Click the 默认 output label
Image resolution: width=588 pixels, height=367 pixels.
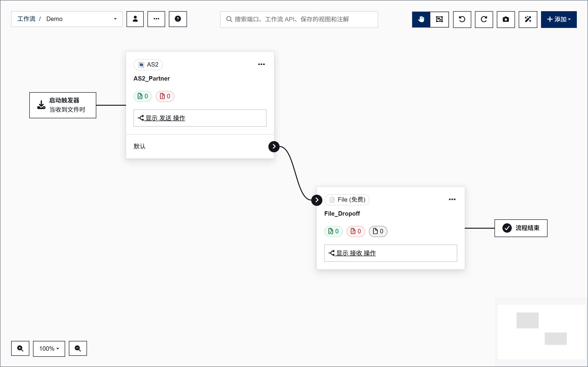tap(140, 146)
